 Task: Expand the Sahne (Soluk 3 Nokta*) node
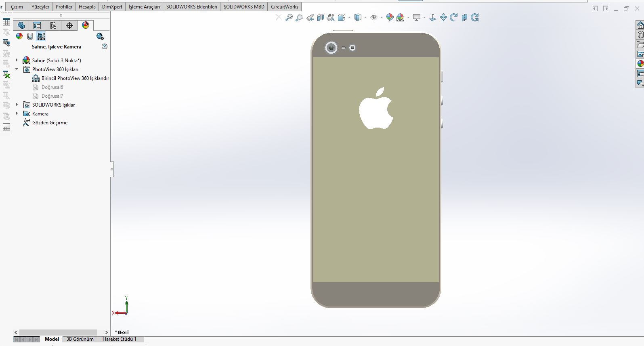click(x=17, y=60)
